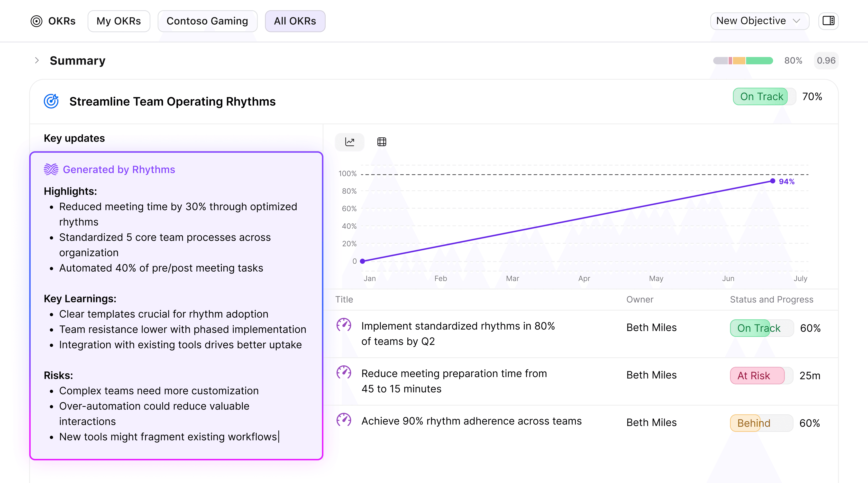Screen dimensions: 868x483
Task: Open the side panel toggle icon top right
Action: coord(829,20)
